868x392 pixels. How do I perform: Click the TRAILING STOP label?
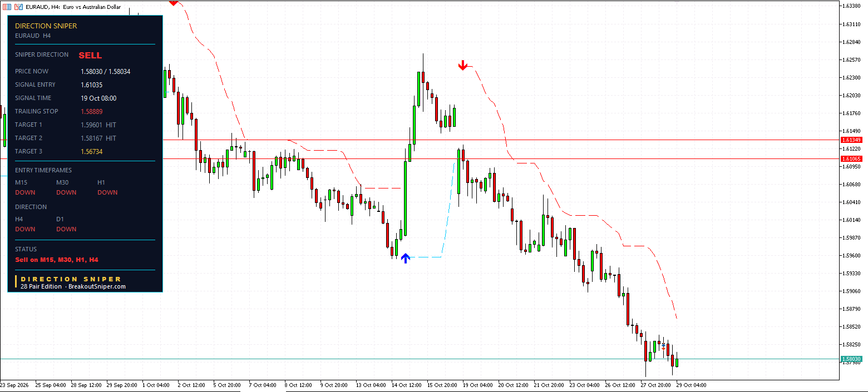(37, 112)
